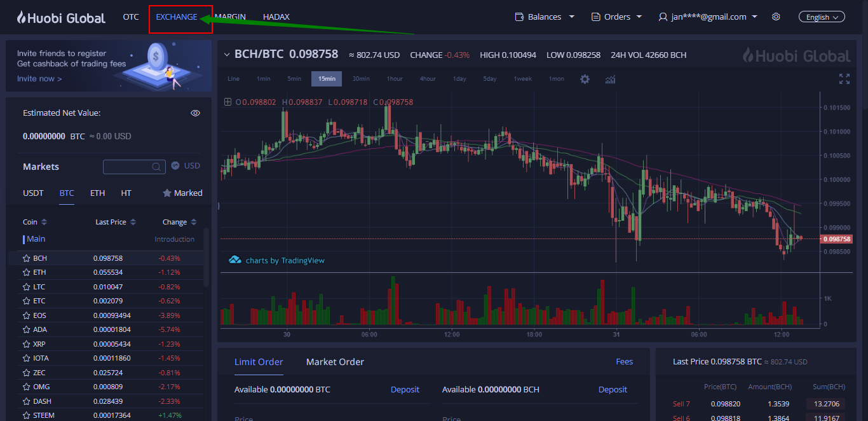This screenshot has width=868, height=421.
Task: Switch markets to USDT tab
Action: click(x=33, y=193)
